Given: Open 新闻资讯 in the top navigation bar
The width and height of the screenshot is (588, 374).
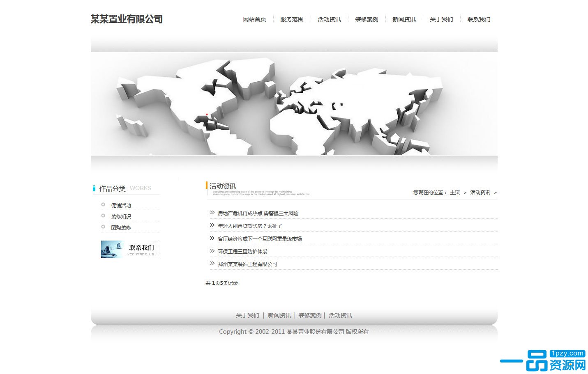Looking at the screenshot, I should pos(404,19).
